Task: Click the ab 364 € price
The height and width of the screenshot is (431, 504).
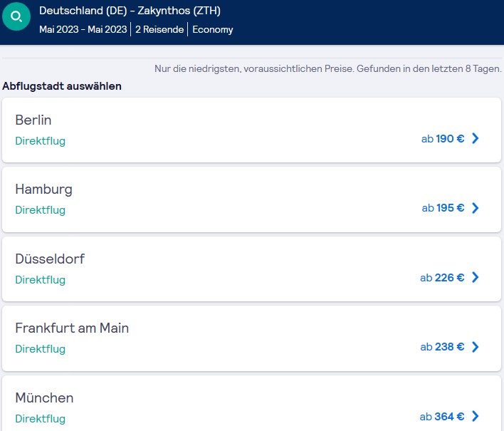Action: pos(442,417)
